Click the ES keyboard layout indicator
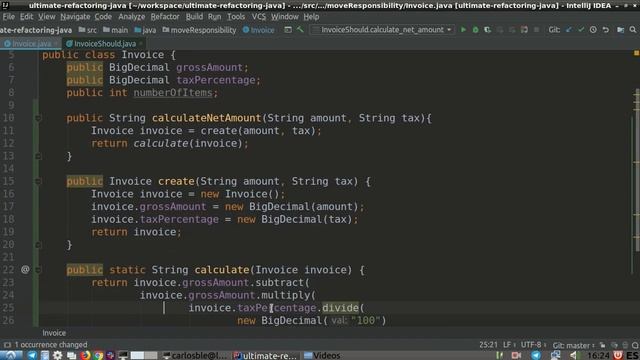 (x=632, y=355)
